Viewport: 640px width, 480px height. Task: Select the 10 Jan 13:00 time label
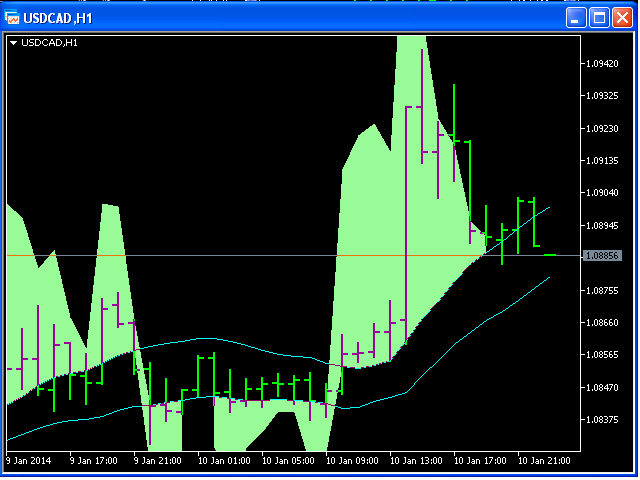[413, 461]
